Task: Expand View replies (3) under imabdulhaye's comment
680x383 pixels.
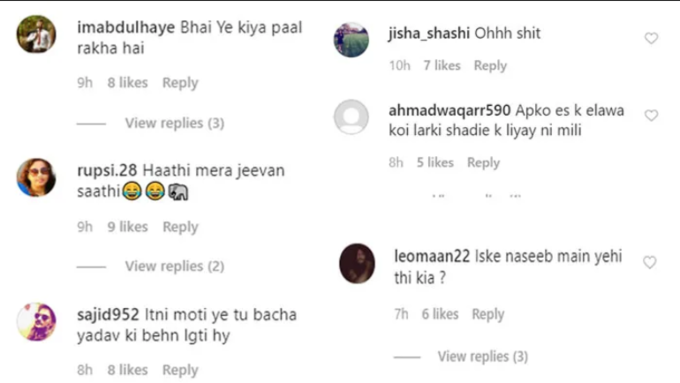Action: click(x=175, y=123)
